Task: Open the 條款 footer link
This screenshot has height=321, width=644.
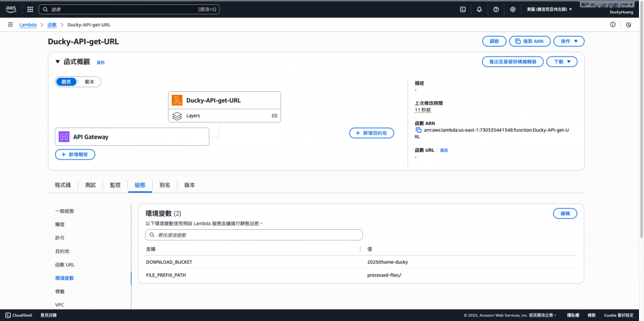Action: point(591,315)
